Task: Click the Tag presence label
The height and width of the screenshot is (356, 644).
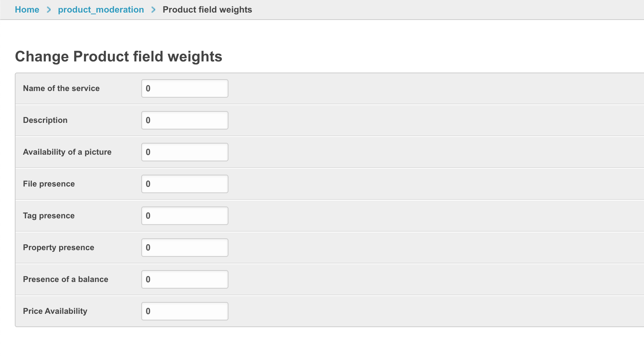Action: 49,216
